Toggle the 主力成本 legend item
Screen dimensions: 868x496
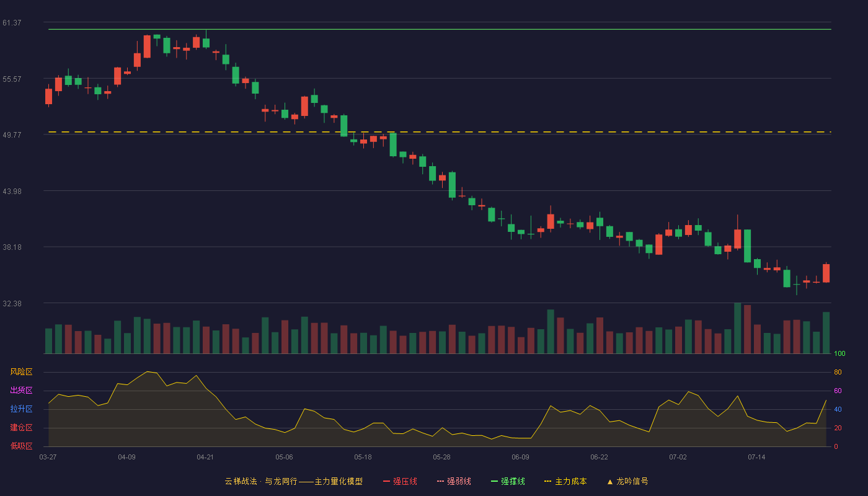click(565, 481)
